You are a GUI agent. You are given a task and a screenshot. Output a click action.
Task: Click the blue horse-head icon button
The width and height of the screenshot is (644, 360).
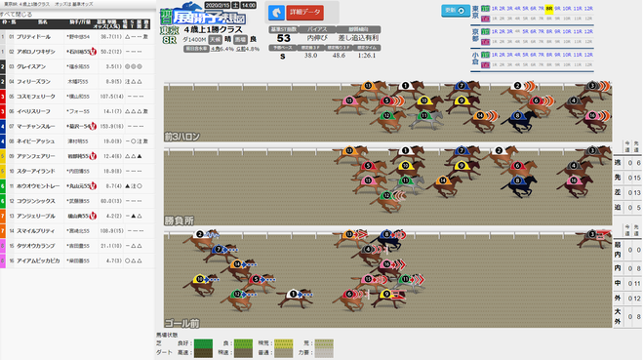(276, 13)
